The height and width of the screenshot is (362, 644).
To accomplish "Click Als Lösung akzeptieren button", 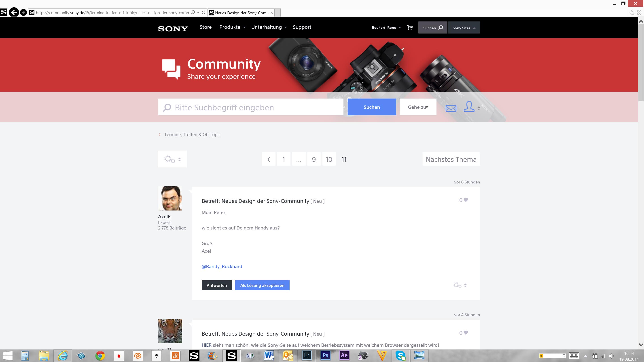I will point(262,285).
